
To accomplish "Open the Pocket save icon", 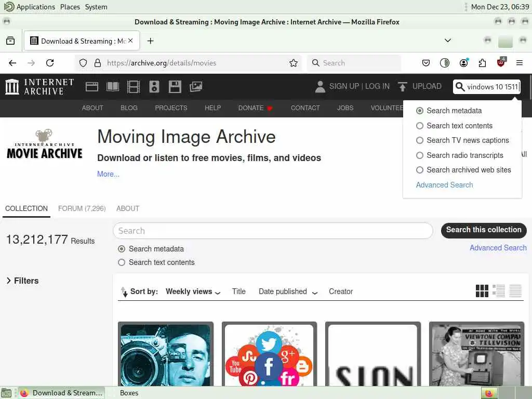I will [x=426, y=63].
